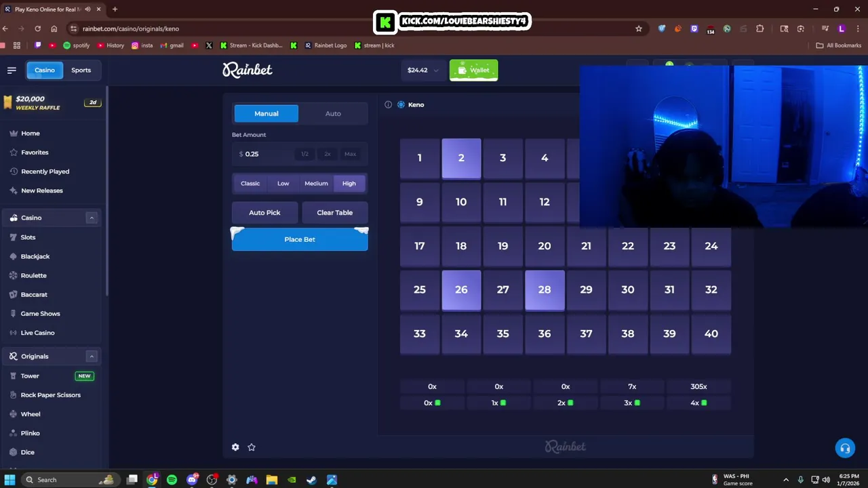Screen dimensions: 868x488
Task: Go to browser home page icon
Action: pos(54,28)
